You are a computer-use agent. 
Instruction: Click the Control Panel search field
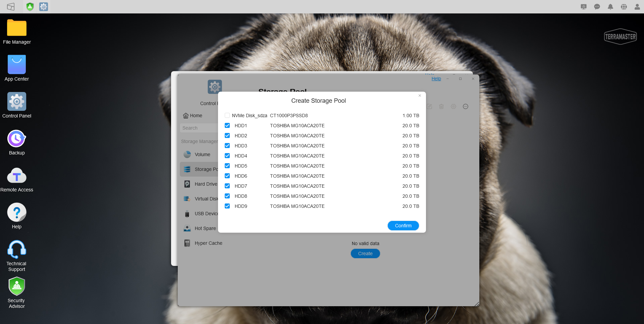click(199, 128)
